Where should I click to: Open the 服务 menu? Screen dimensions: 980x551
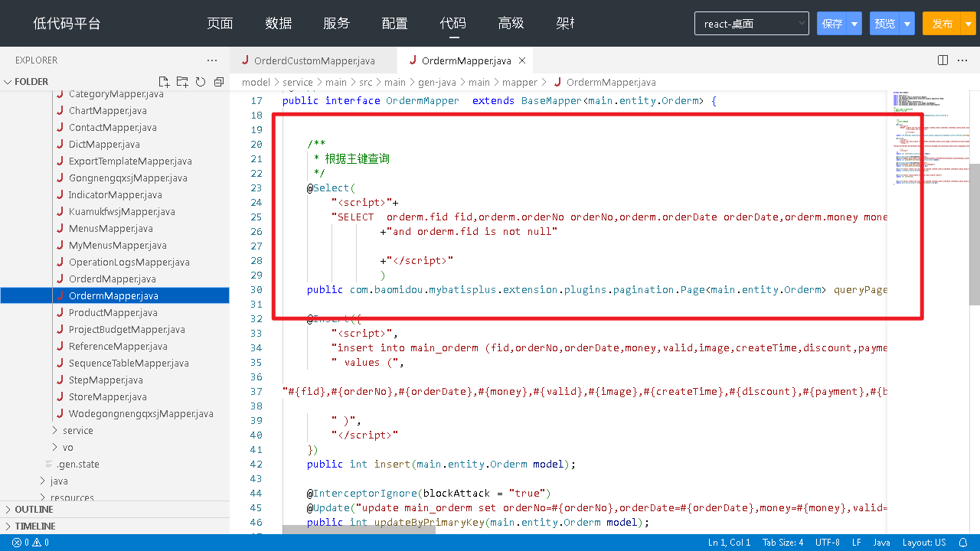tap(337, 24)
